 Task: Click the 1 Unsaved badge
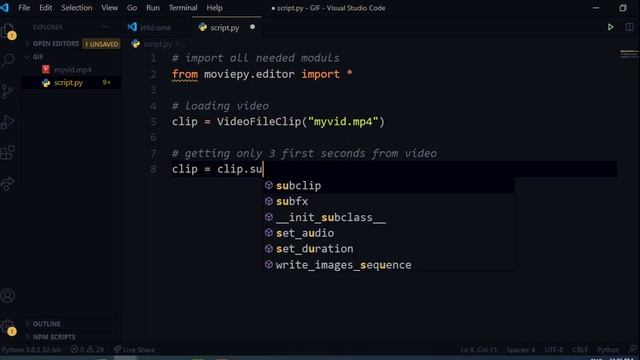tap(101, 44)
